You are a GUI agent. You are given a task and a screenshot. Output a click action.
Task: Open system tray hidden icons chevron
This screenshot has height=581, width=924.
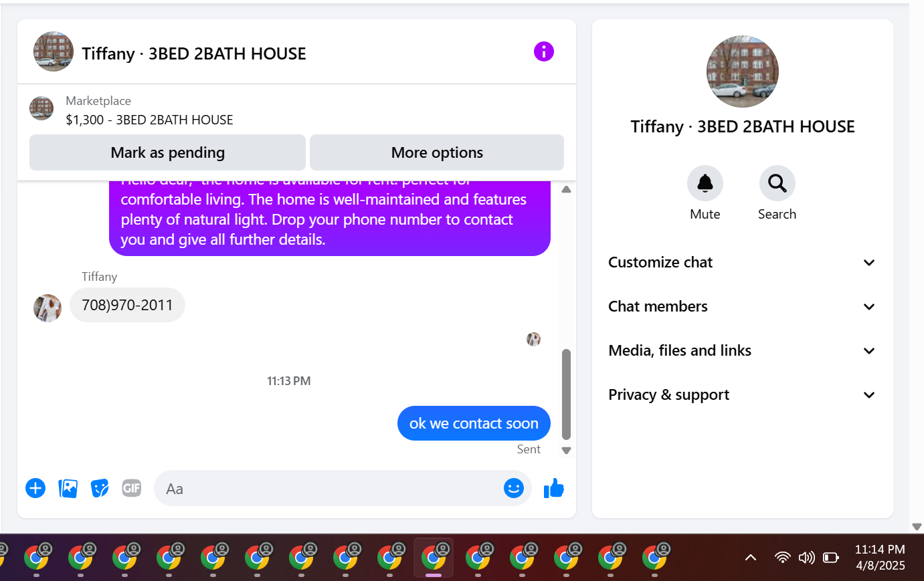751,558
